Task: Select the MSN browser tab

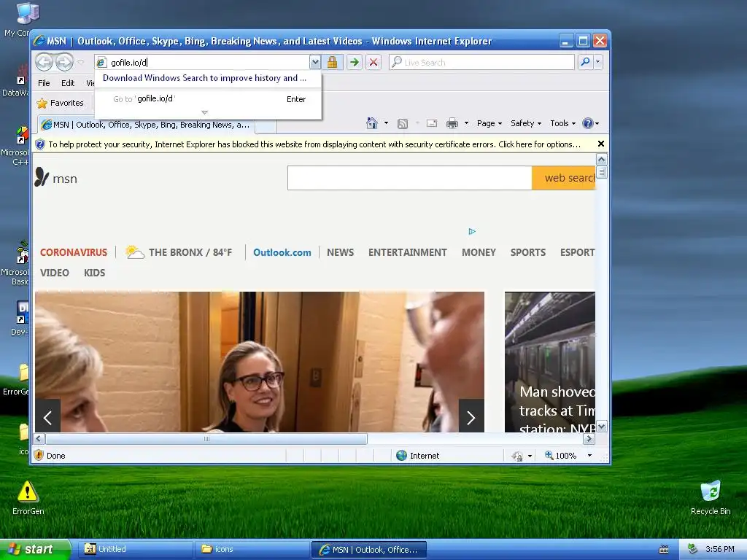Action: [x=146, y=125]
